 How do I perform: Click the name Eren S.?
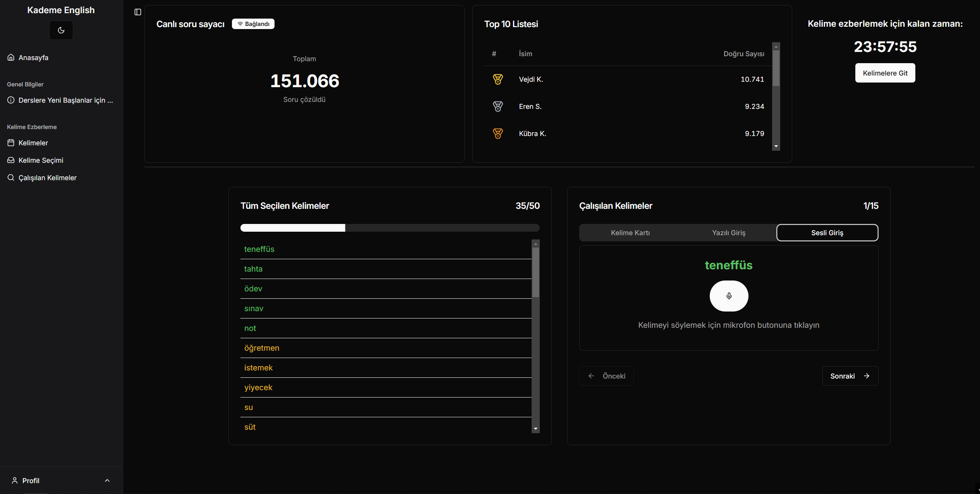[530, 107]
